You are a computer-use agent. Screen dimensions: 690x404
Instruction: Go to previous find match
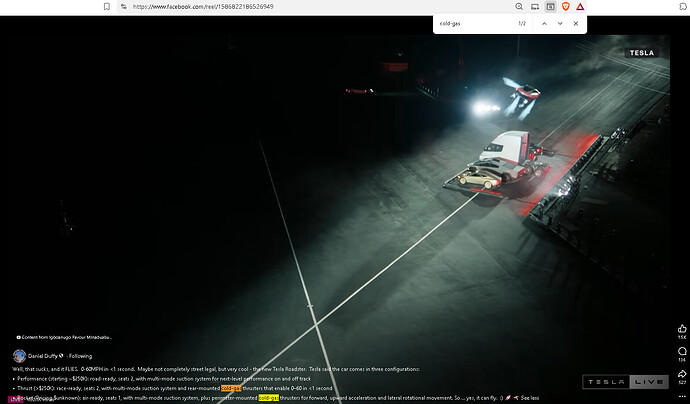tap(544, 23)
